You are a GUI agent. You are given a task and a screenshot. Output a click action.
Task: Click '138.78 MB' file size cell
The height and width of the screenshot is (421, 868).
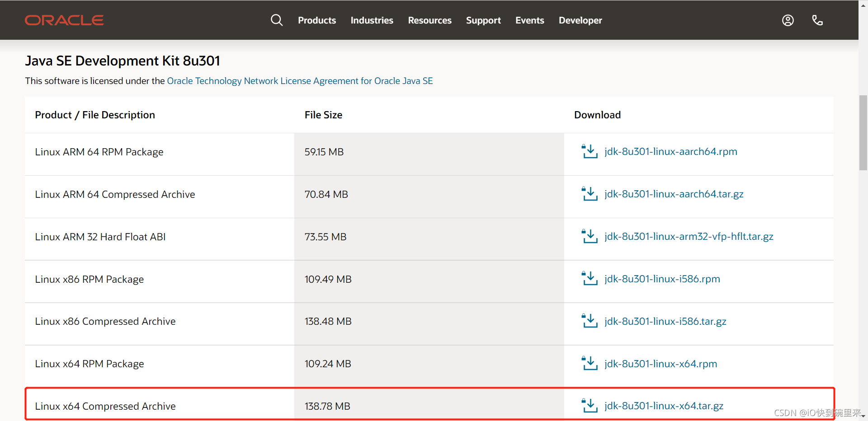(x=429, y=404)
